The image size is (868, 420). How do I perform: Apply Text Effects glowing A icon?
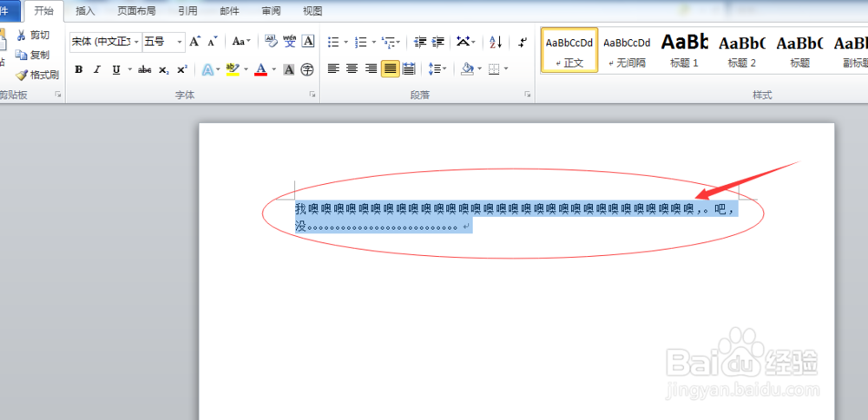point(207,69)
